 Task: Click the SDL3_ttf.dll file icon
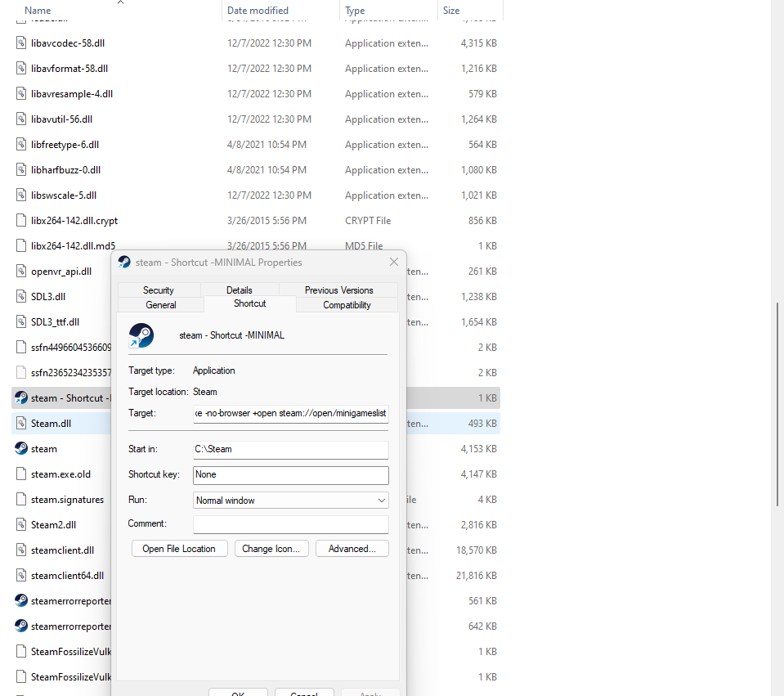click(21, 321)
